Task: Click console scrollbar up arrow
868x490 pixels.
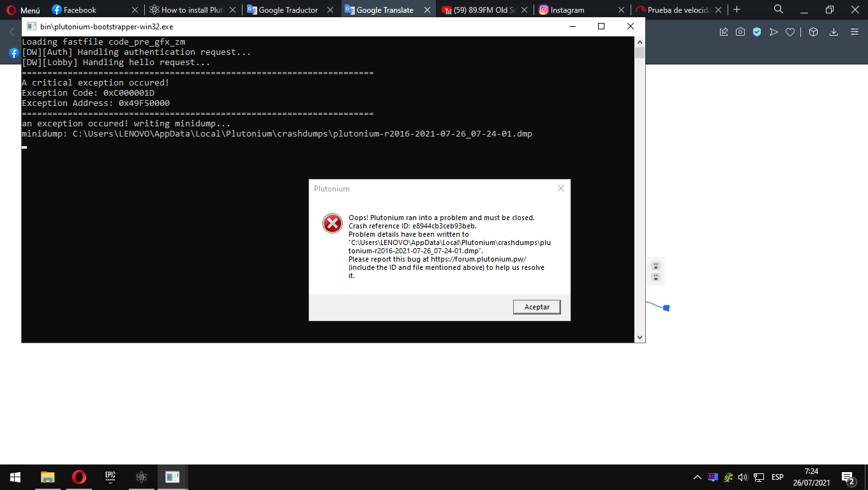Action: [640, 41]
